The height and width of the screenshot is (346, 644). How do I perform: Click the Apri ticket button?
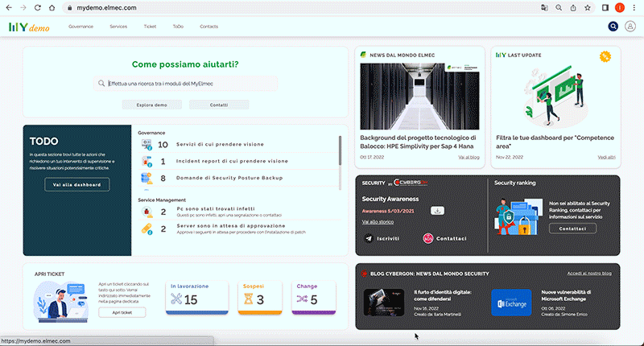(x=121, y=311)
